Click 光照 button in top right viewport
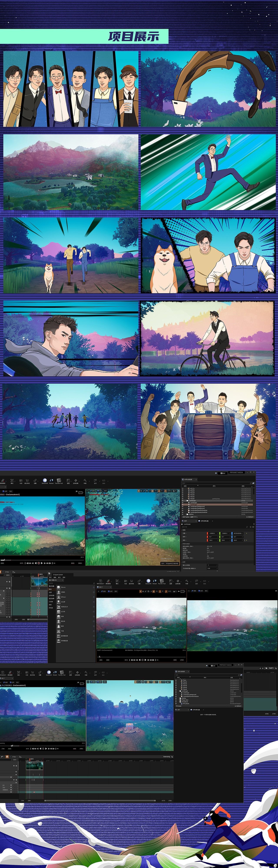The height and width of the screenshot is (868, 278). click(x=99, y=491)
